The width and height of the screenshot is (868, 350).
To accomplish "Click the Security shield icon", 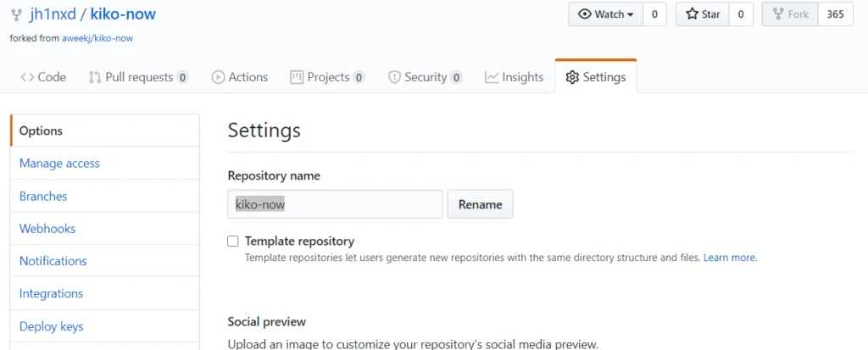I will 394,77.
